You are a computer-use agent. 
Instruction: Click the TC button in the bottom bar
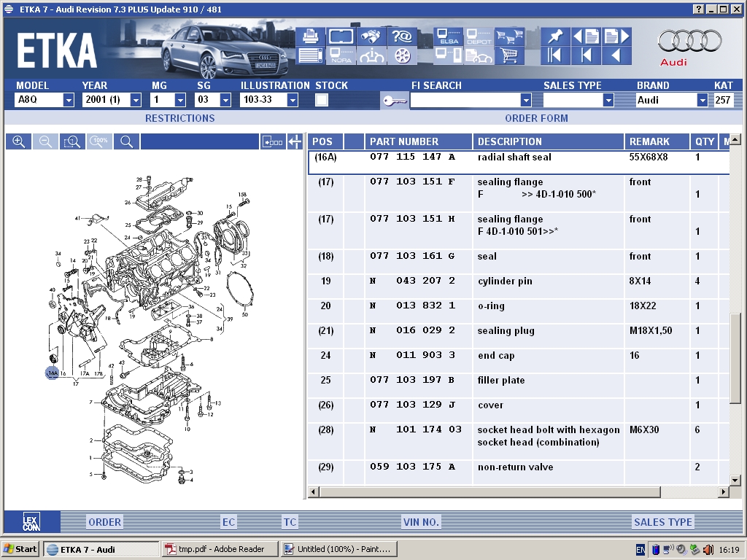click(x=290, y=522)
